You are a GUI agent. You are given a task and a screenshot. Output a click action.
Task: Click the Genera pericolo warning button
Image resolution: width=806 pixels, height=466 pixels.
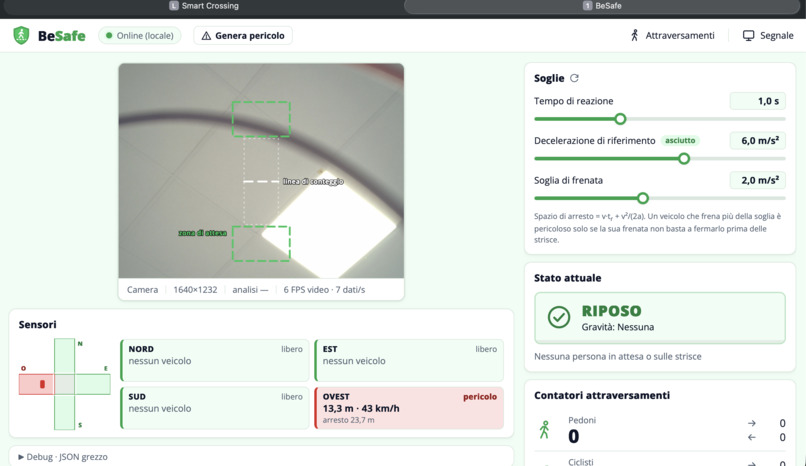(243, 35)
